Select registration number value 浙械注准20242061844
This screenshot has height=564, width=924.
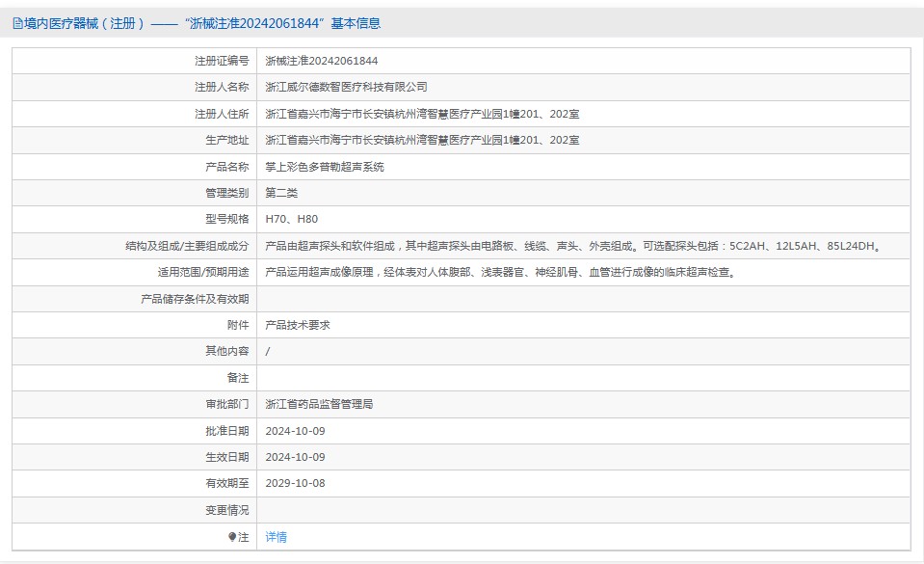click(x=321, y=61)
